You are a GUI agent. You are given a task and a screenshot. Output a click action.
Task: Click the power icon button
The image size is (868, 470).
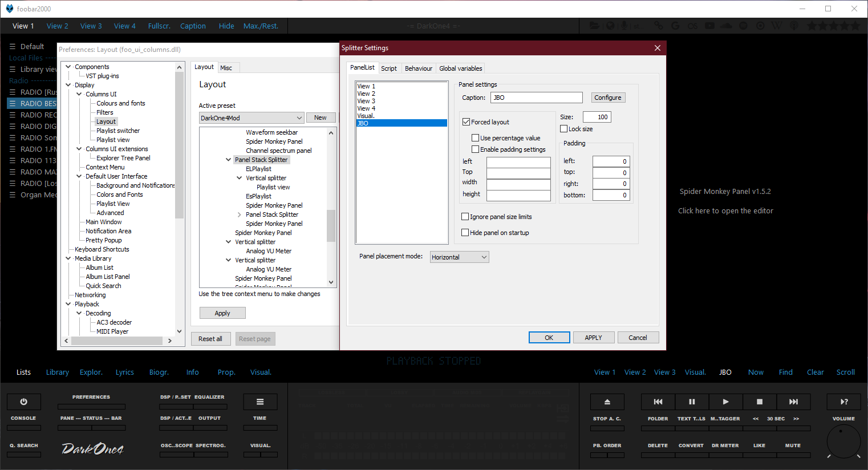[x=23, y=402]
